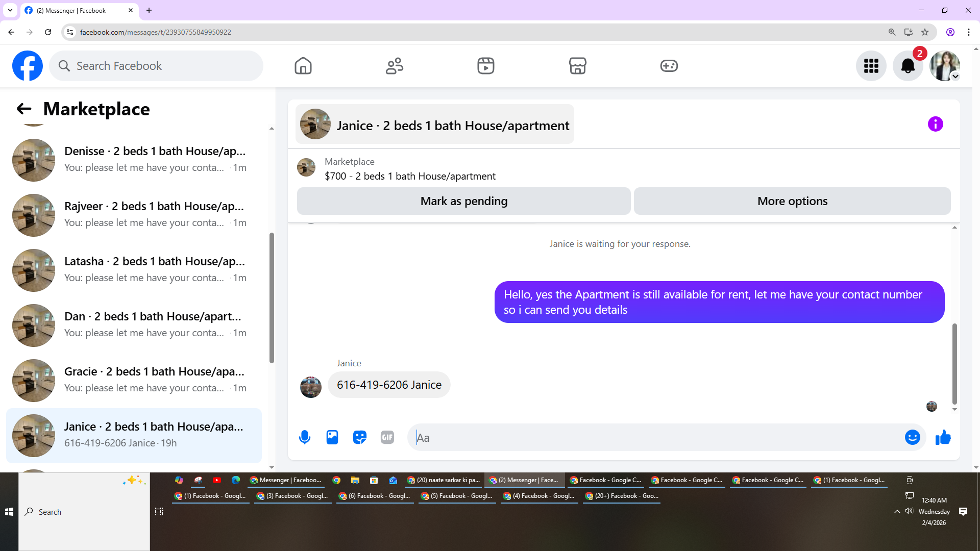Open the GIF picker
Viewport: 980px width, 551px height.
tap(387, 437)
